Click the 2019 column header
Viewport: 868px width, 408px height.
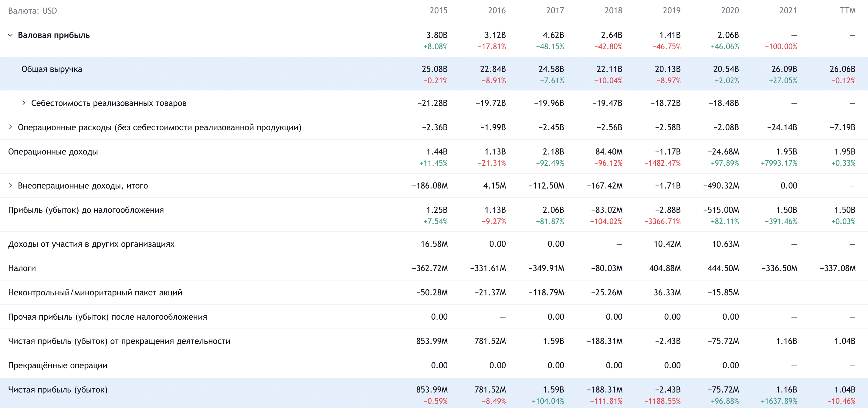click(x=672, y=11)
